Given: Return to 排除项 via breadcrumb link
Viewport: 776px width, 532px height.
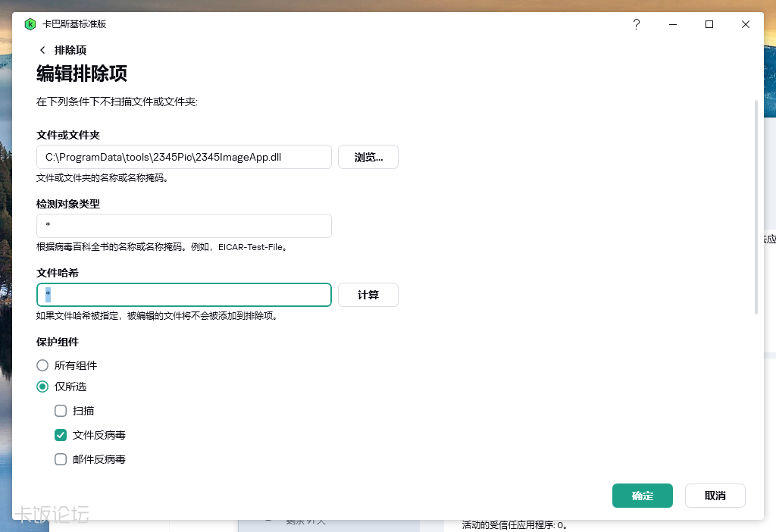Looking at the screenshot, I should pos(70,50).
